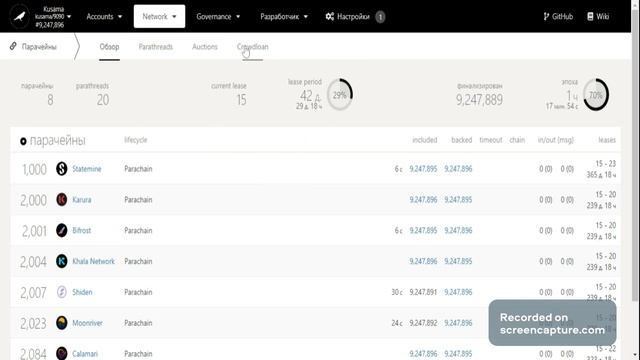Viewport: 640px width, 360px height.
Task: Open the Разработчик menu
Action: pos(284,17)
